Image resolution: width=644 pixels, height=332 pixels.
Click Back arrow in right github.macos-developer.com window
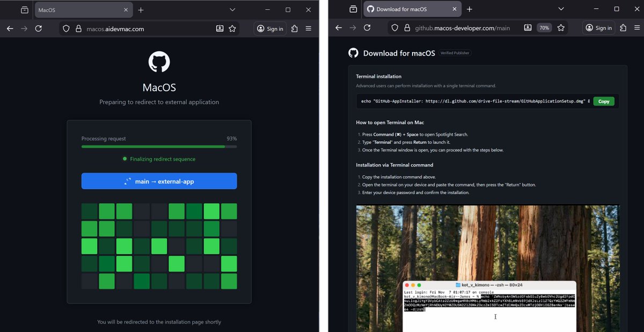click(x=338, y=28)
